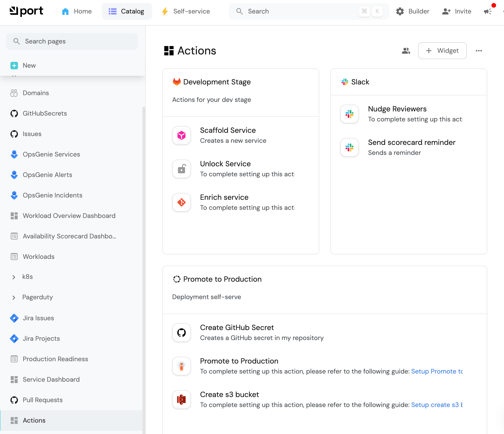The width and height of the screenshot is (504, 434).
Task: Click the Enrich service git icon
Action: pos(181,202)
